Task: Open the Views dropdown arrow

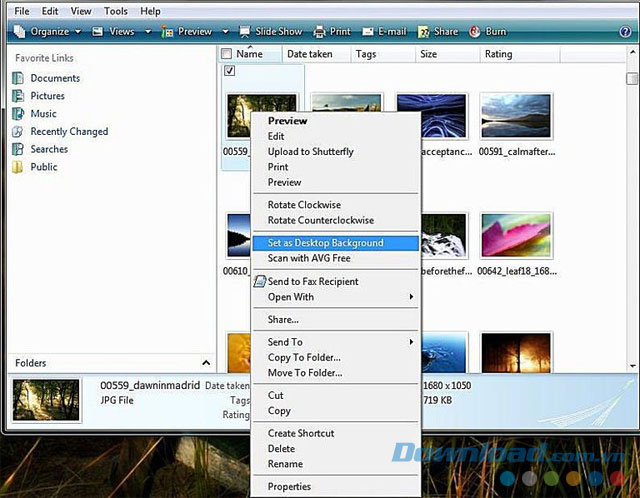Action: pyautogui.click(x=148, y=31)
